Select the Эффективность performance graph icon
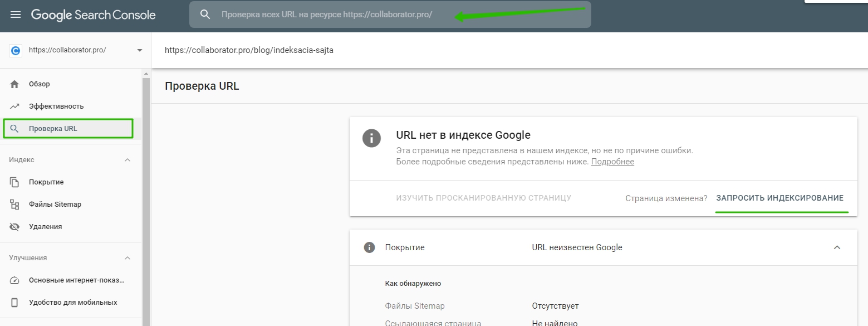Image resolution: width=868 pixels, height=326 pixels. pyautogui.click(x=16, y=106)
